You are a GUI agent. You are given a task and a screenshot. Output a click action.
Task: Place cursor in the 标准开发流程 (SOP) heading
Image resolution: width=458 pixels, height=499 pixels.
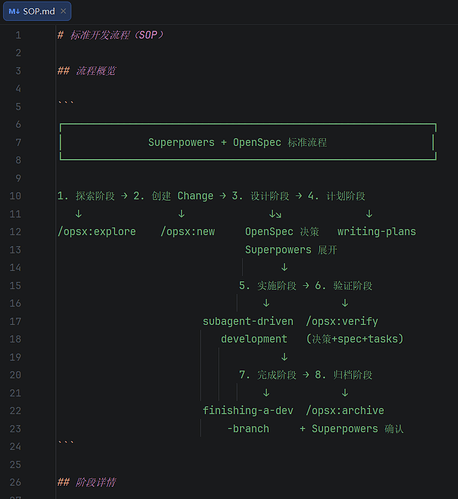[x=111, y=35]
